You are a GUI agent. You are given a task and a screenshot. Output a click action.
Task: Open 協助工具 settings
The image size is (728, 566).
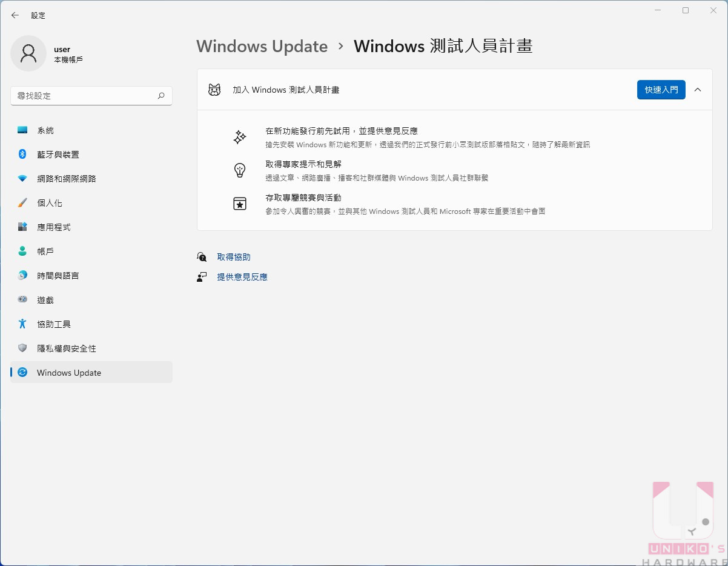pos(91,324)
